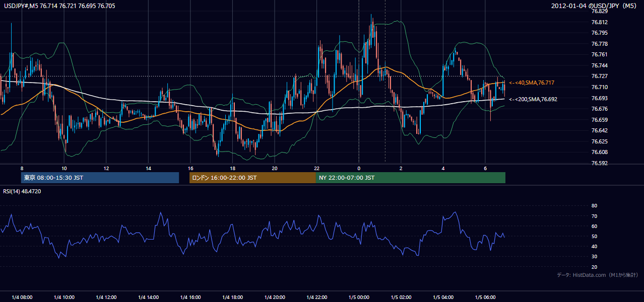This screenshot has width=644, height=302.
Task: Click the 200,SMA,76.692 white label
Action: click(x=533, y=100)
